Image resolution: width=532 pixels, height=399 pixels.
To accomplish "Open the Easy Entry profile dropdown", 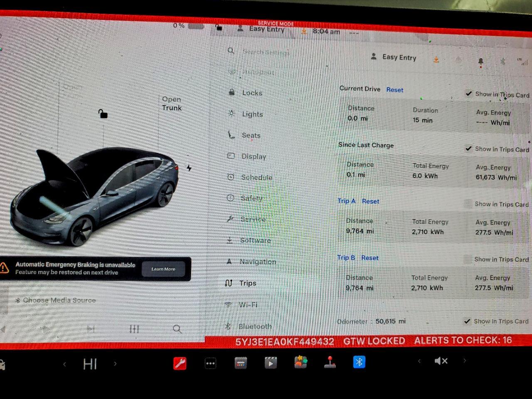I will [x=394, y=57].
